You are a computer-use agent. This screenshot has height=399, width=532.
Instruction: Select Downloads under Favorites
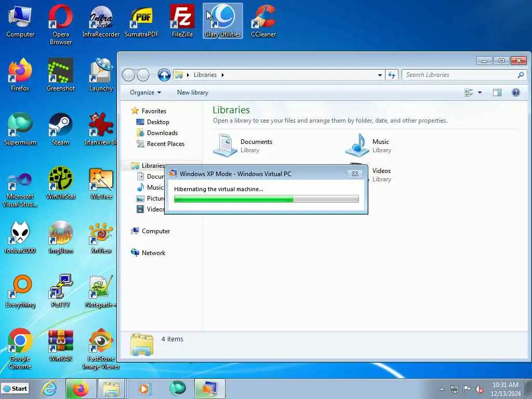[157, 132]
